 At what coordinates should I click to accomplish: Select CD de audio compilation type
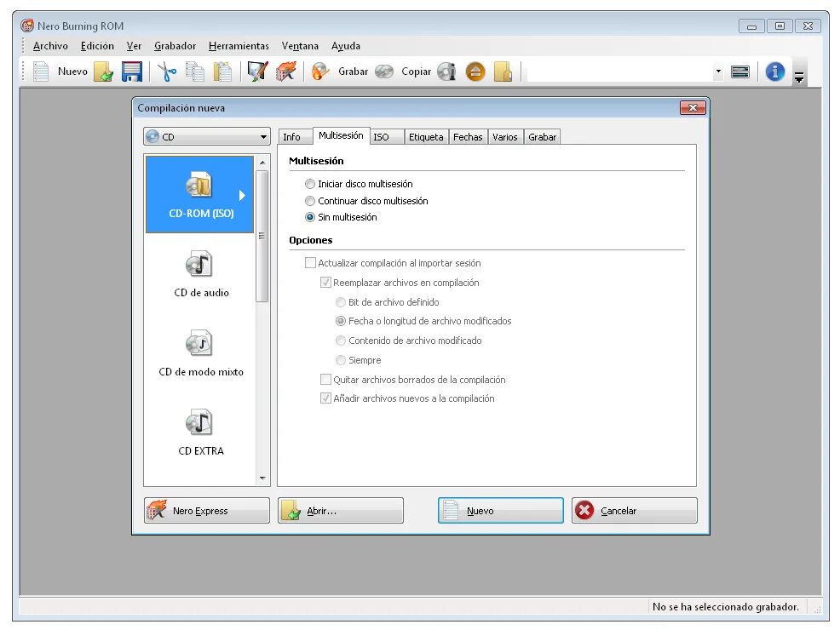(201, 273)
